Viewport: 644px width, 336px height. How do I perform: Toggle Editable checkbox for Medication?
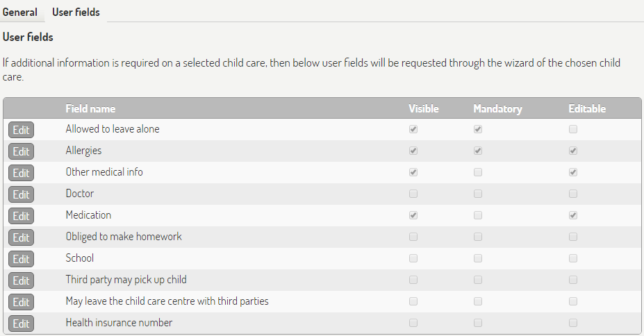(x=573, y=215)
